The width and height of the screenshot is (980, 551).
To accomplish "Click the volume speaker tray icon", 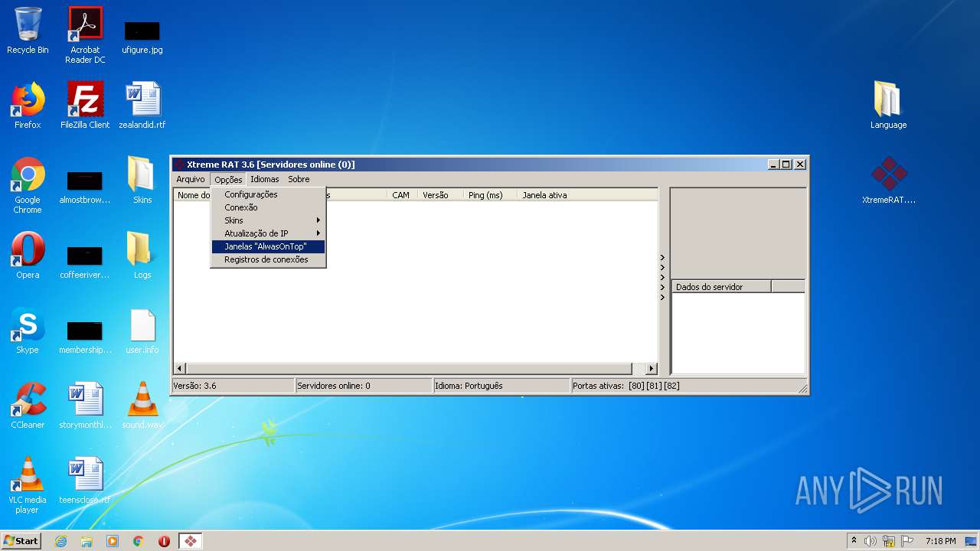I will (871, 541).
